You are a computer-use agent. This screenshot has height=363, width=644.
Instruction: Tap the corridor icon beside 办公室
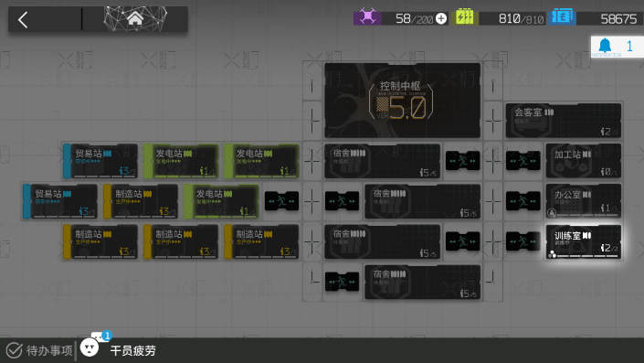pyautogui.click(x=523, y=201)
